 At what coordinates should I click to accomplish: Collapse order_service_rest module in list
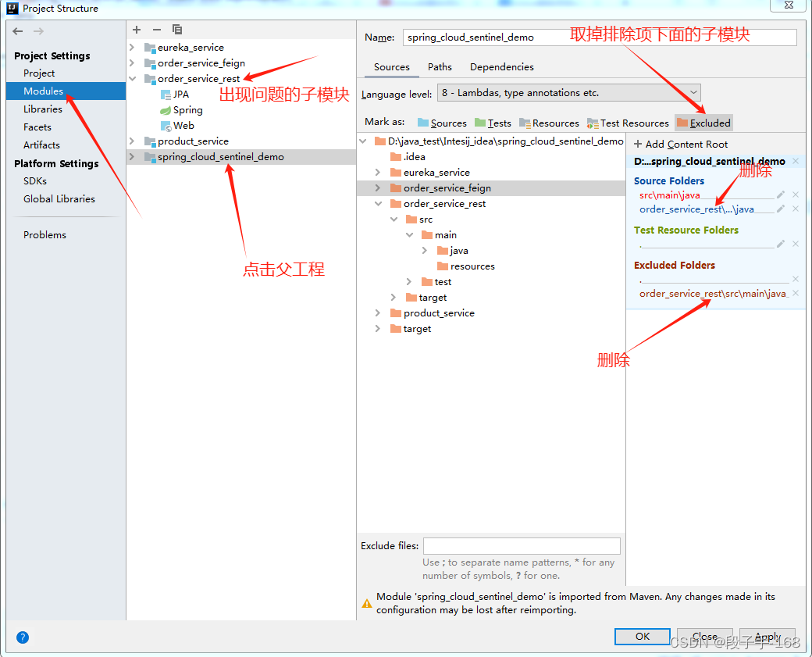132,78
